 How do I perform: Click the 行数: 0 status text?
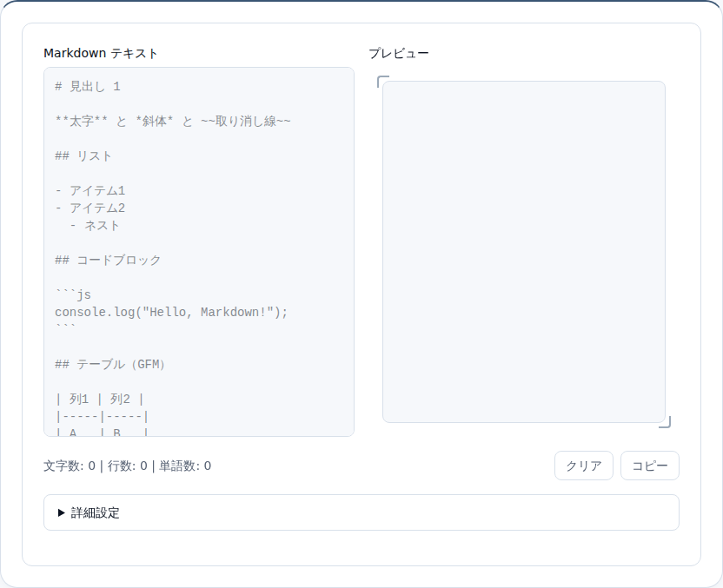(x=127, y=466)
